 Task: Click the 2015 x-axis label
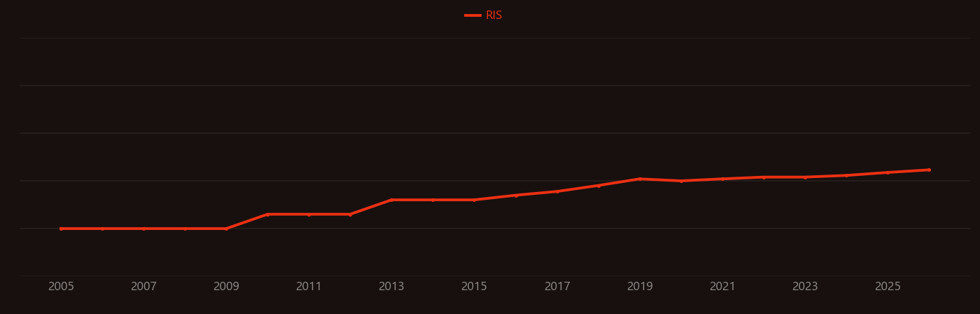[x=474, y=287]
